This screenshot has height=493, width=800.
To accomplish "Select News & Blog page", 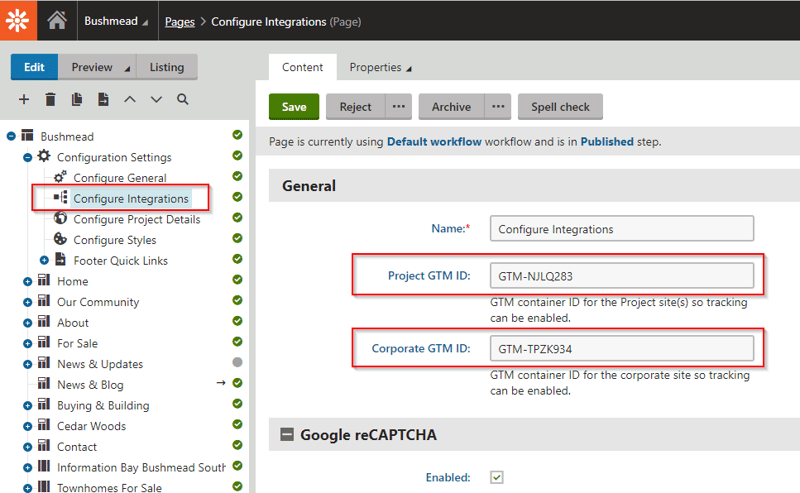I will click(x=90, y=385).
